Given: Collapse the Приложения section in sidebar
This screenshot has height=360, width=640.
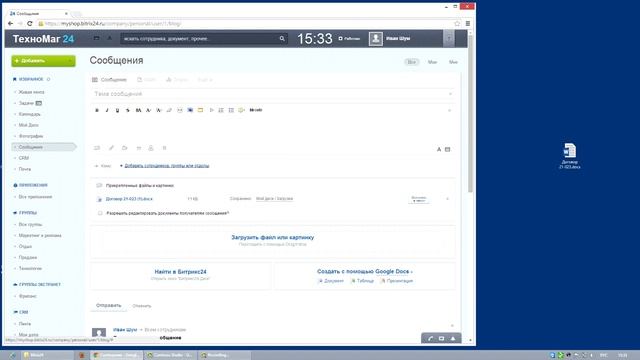Looking at the screenshot, I should point(31,185).
